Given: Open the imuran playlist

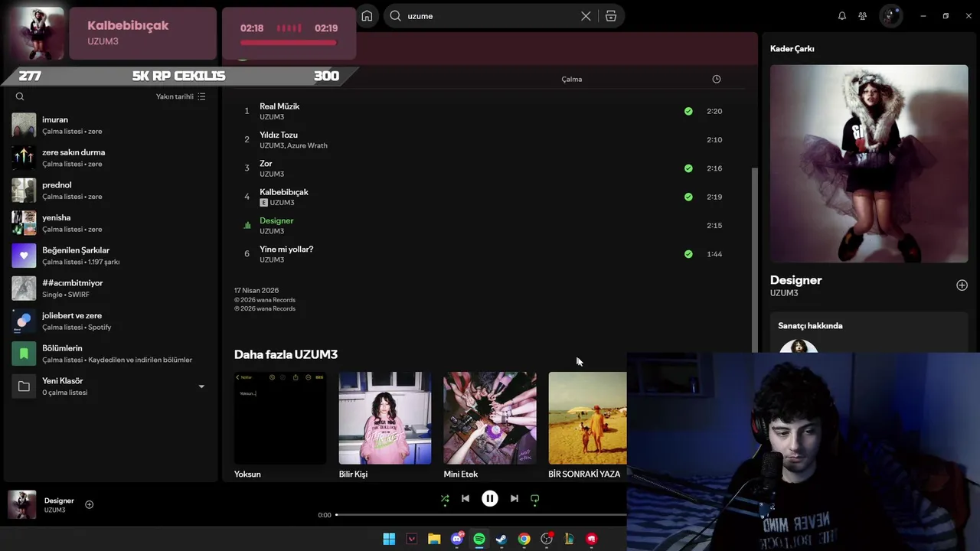Looking at the screenshot, I should (110, 125).
